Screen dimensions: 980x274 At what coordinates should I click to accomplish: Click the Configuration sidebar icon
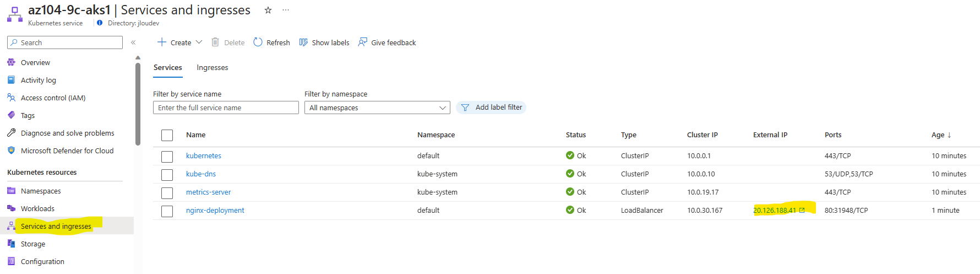pyautogui.click(x=11, y=261)
